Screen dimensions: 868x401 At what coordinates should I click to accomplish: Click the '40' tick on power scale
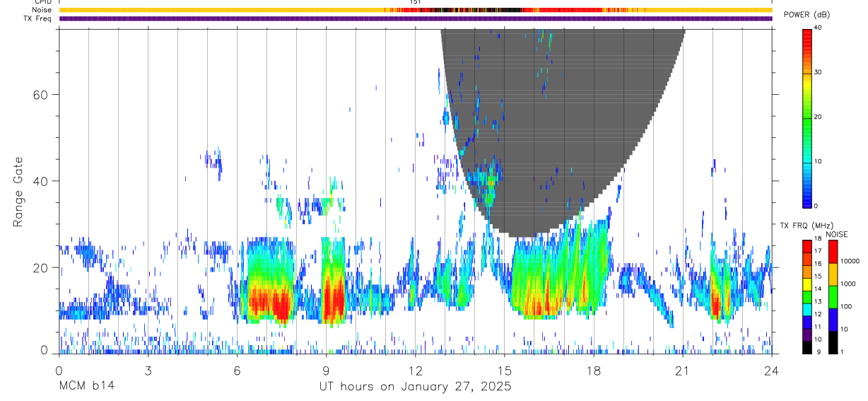[819, 28]
